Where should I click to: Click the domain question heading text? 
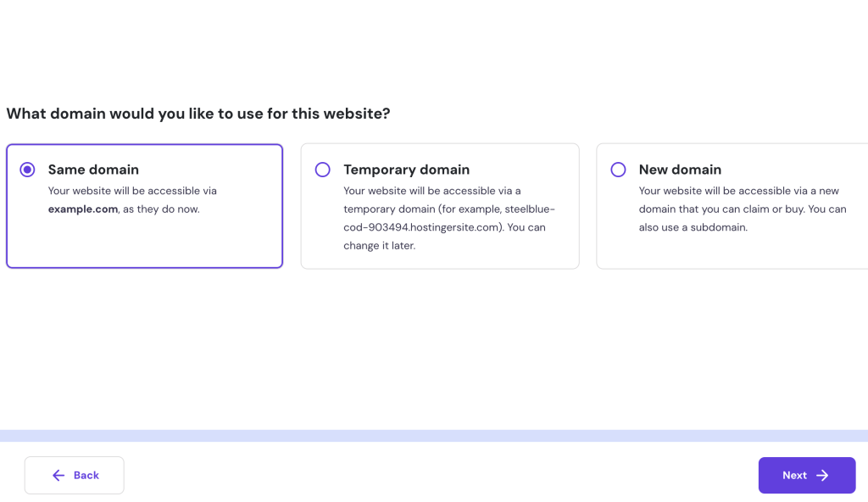coord(198,113)
